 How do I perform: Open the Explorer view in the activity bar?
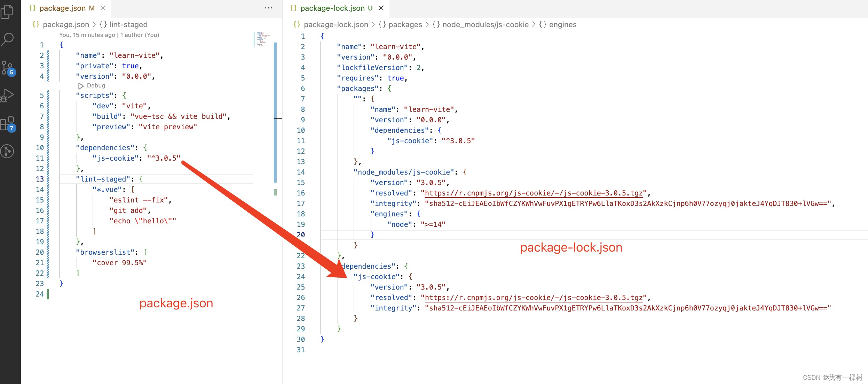(x=8, y=11)
